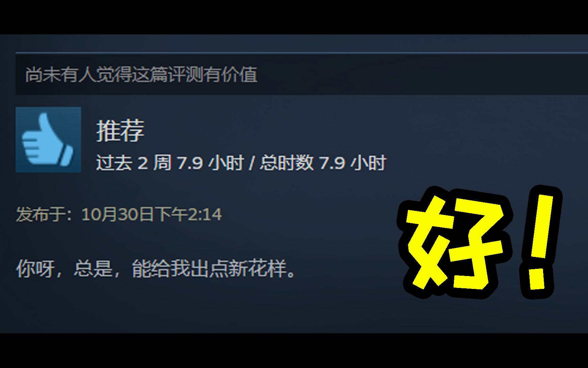Select the 推荐 recommendation heading

tap(120, 131)
